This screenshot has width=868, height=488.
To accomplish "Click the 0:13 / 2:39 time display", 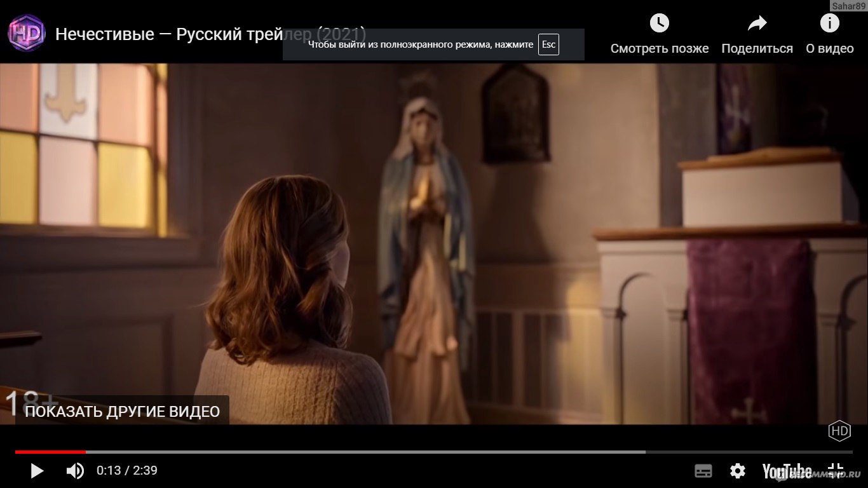I will click(x=127, y=471).
